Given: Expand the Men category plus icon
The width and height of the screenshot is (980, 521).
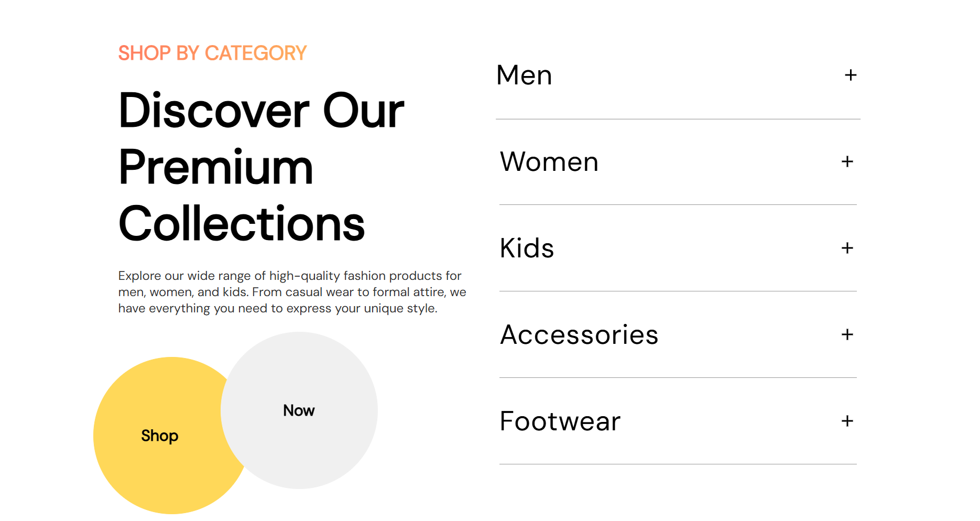Looking at the screenshot, I should pyautogui.click(x=851, y=75).
